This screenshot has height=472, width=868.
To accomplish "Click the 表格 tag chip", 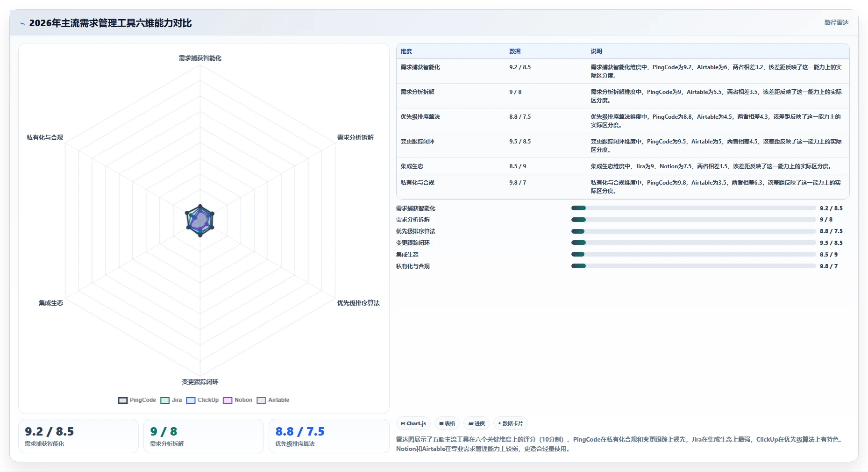I will [447, 423].
